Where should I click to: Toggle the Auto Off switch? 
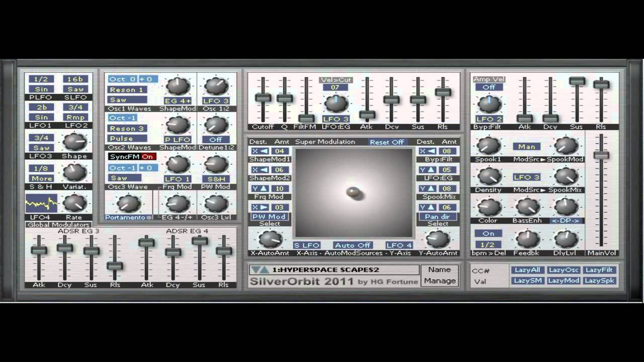click(352, 245)
